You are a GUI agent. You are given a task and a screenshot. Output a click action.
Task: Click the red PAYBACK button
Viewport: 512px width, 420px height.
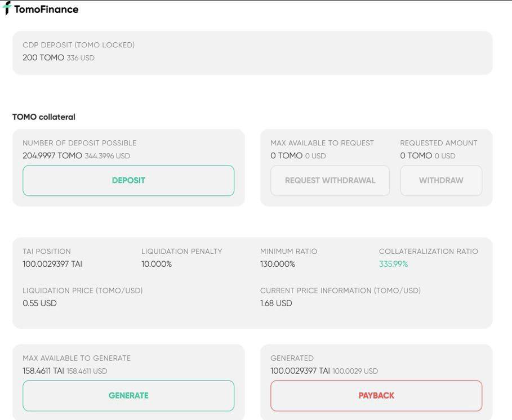point(376,396)
